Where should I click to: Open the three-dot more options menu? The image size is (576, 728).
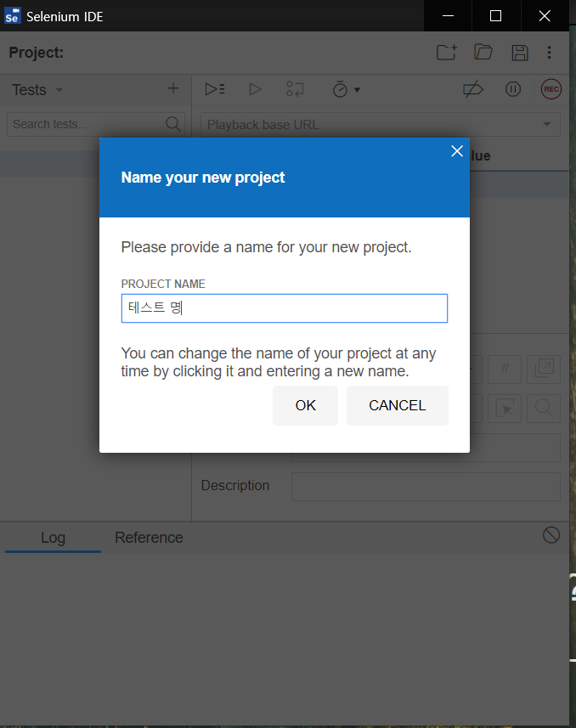[x=550, y=53]
